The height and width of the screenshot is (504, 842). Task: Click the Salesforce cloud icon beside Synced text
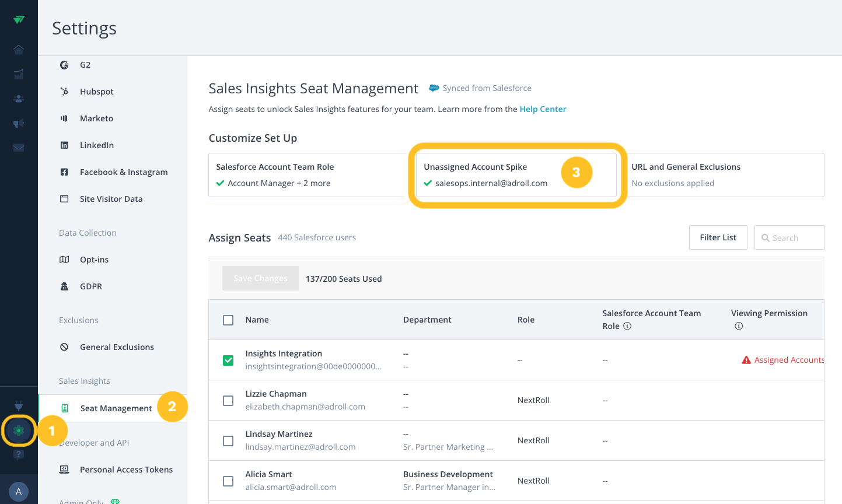coord(434,88)
